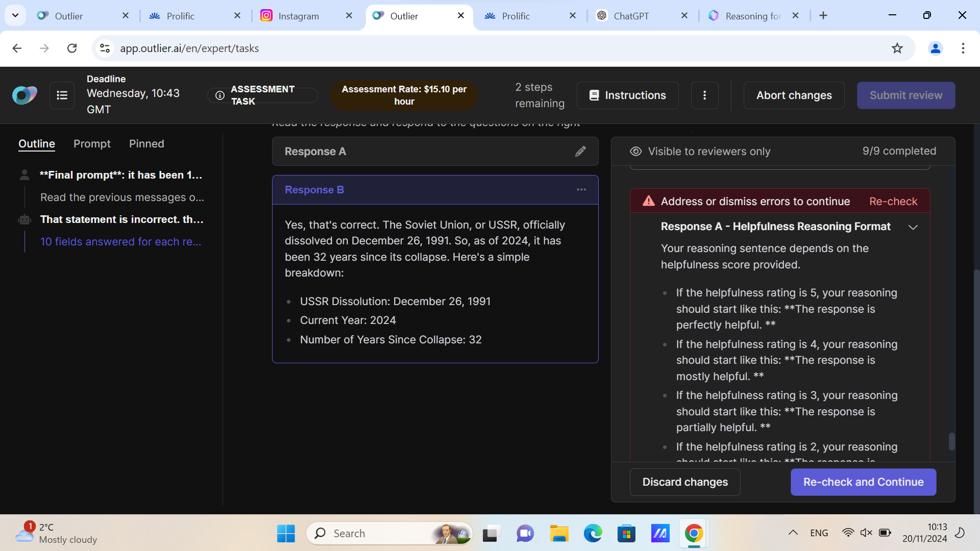
Task: Open the three-dot options menu in header
Action: point(704,95)
